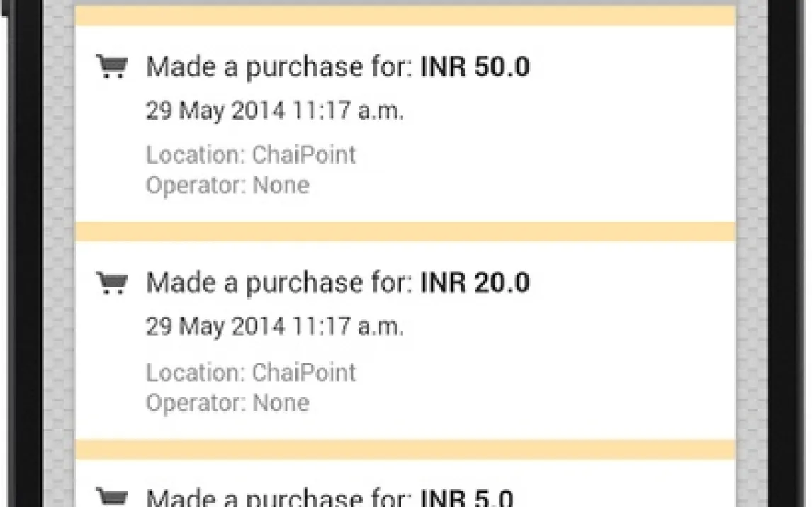Click Operator: None in the INR 50.0 entry
Screen dimensions: 812x507
[227, 186]
